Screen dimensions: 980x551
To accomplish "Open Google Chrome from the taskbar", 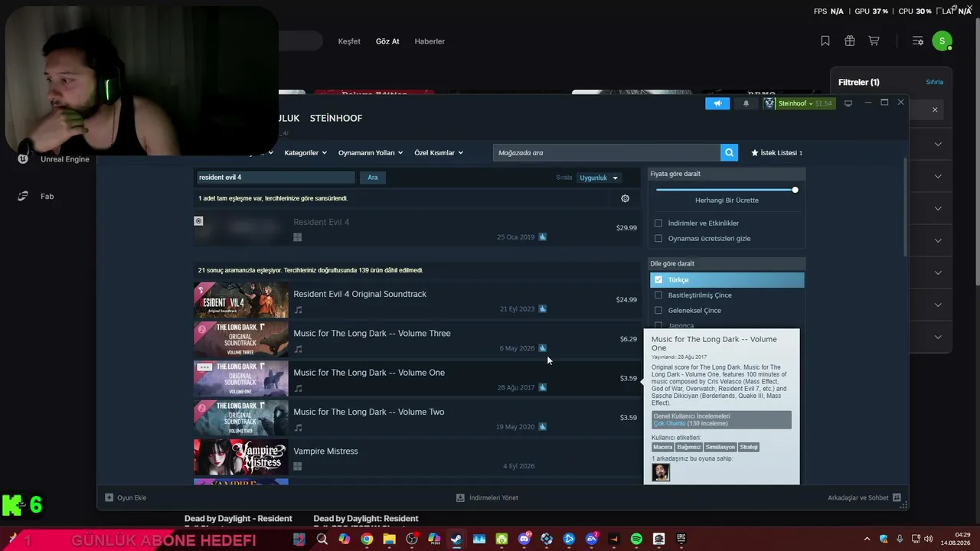I will (367, 540).
